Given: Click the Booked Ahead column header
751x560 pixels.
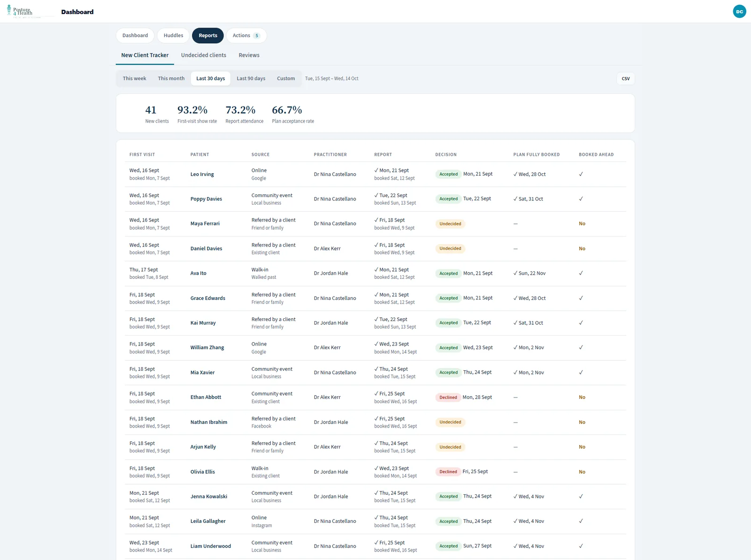Looking at the screenshot, I should pyautogui.click(x=596, y=154).
